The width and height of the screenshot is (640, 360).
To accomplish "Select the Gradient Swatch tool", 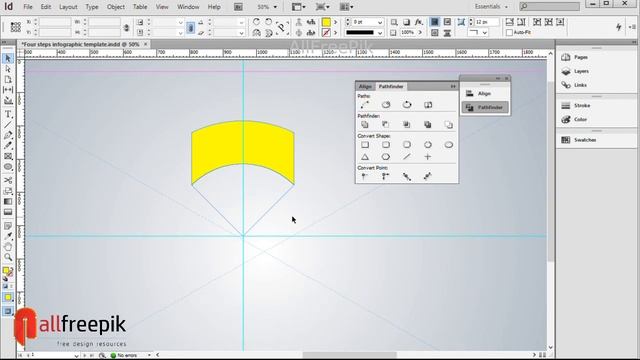I will tap(8, 201).
